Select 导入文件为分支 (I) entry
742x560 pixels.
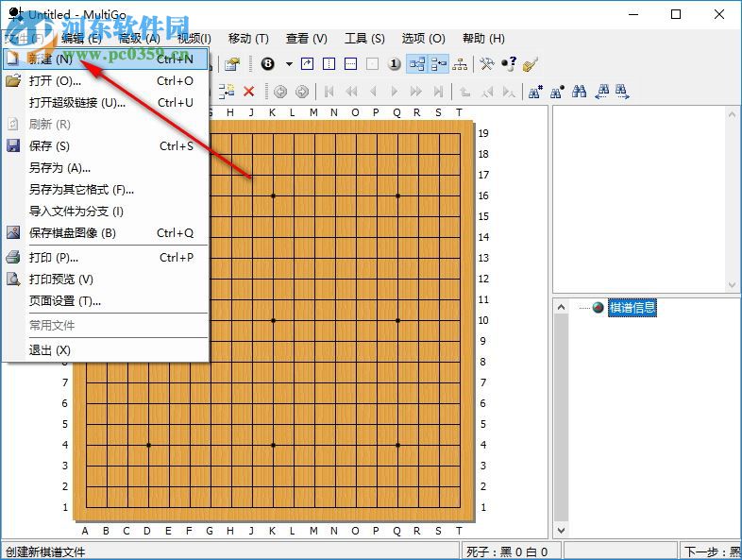[106, 212]
